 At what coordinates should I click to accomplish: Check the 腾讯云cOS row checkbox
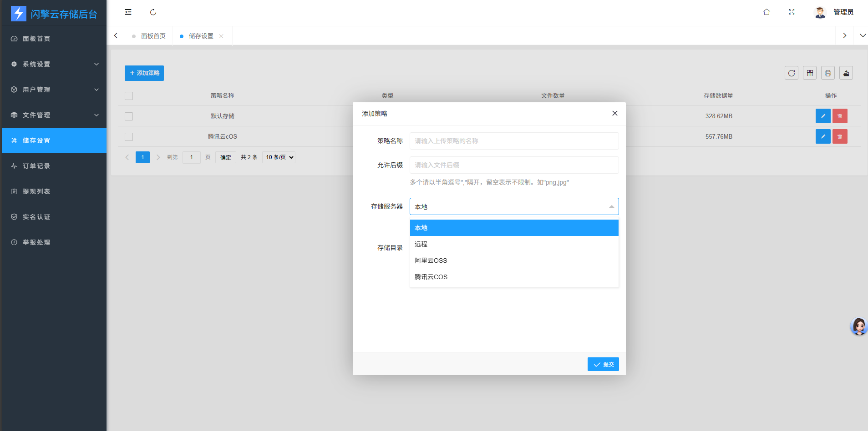pos(129,137)
